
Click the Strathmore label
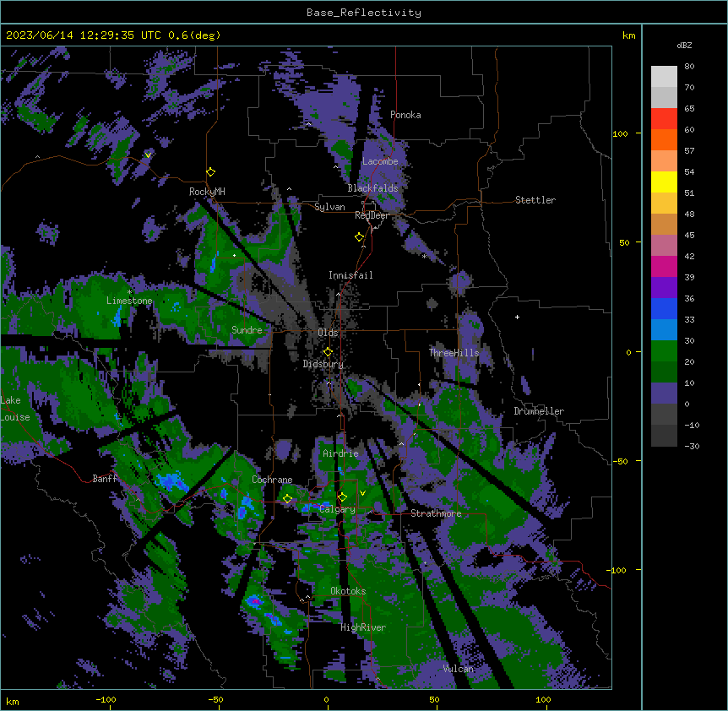pos(436,513)
